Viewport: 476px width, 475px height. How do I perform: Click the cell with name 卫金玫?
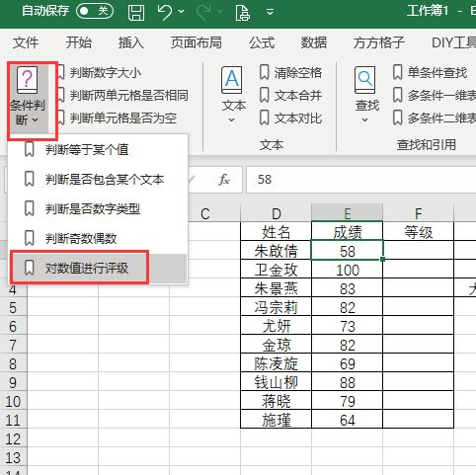pos(277,270)
